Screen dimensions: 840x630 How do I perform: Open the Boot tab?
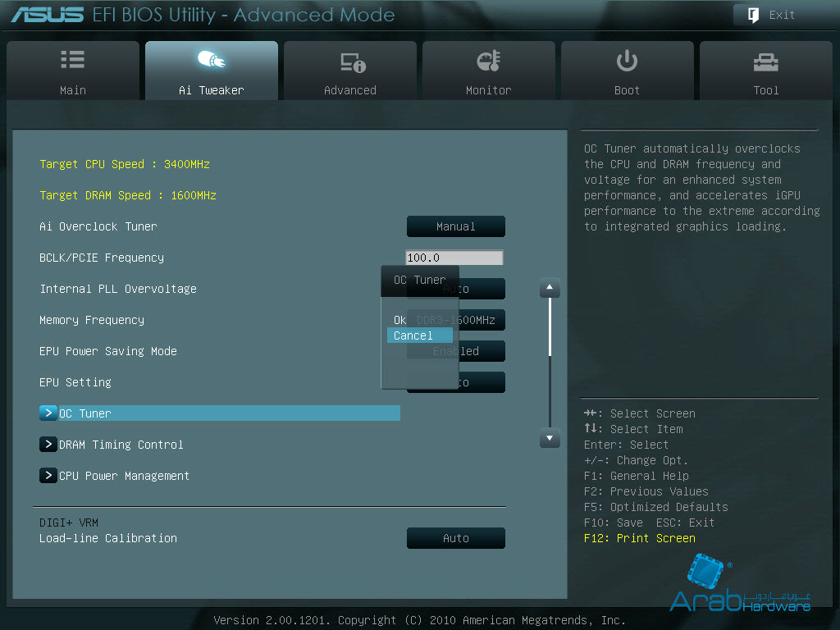[628, 71]
